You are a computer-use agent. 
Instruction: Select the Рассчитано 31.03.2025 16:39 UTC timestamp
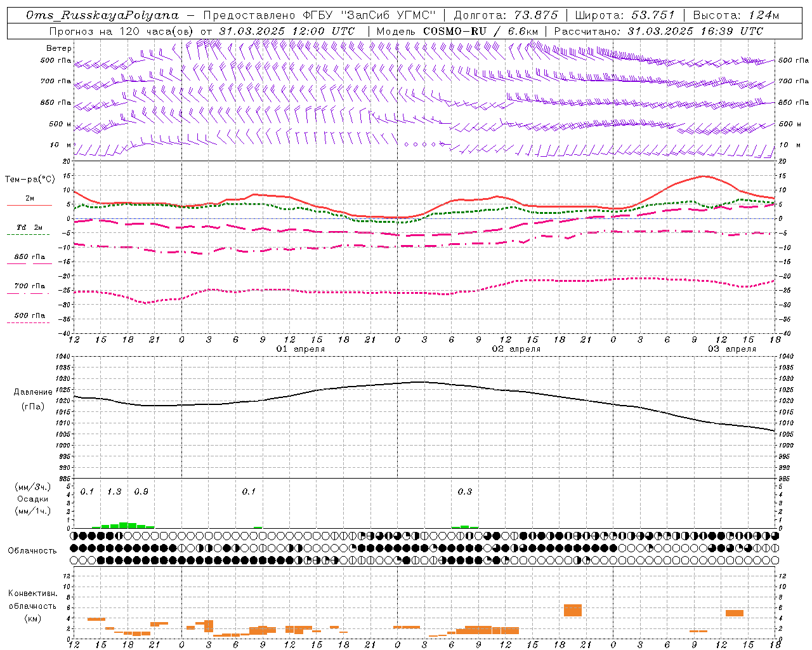tap(658, 31)
